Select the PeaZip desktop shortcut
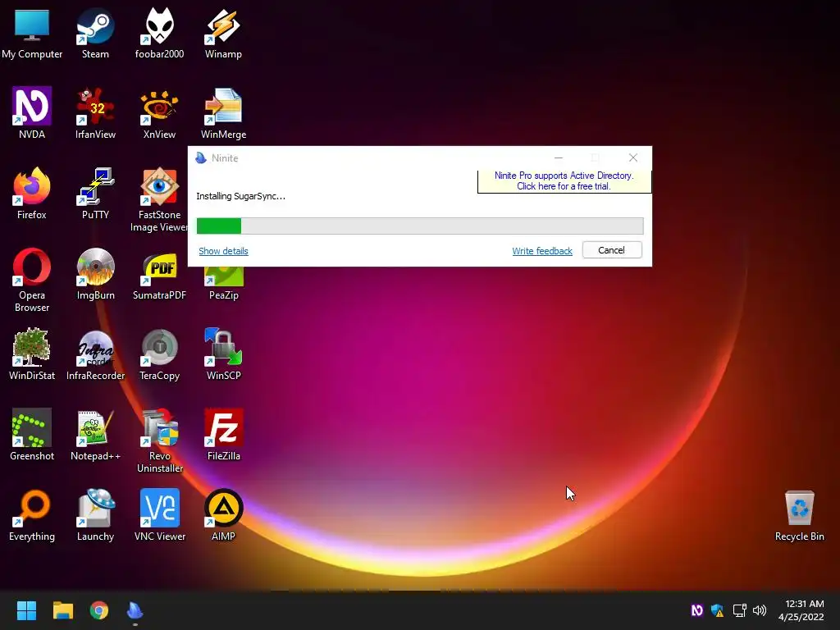Screen dimensions: 840x630 pyautogui.click(x=223, y=284)
